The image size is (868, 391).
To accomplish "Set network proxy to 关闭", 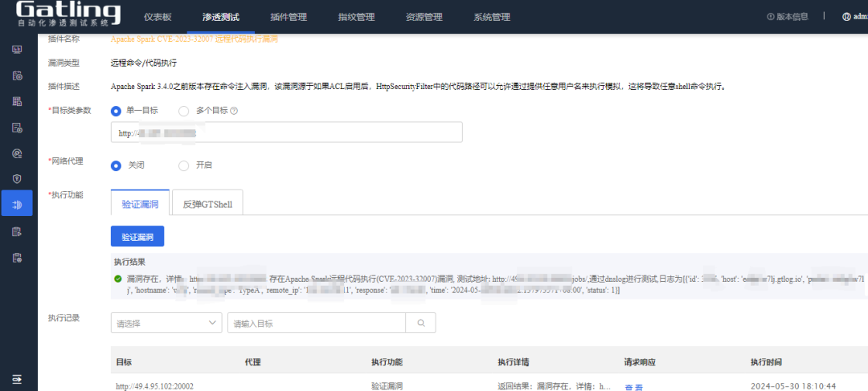I will point(116,165).
